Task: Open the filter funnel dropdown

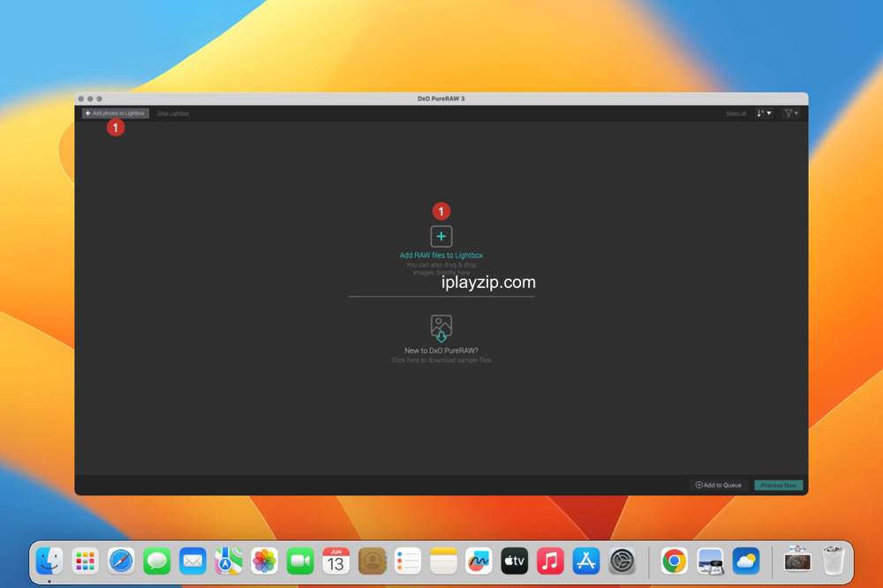Action: 791,113
